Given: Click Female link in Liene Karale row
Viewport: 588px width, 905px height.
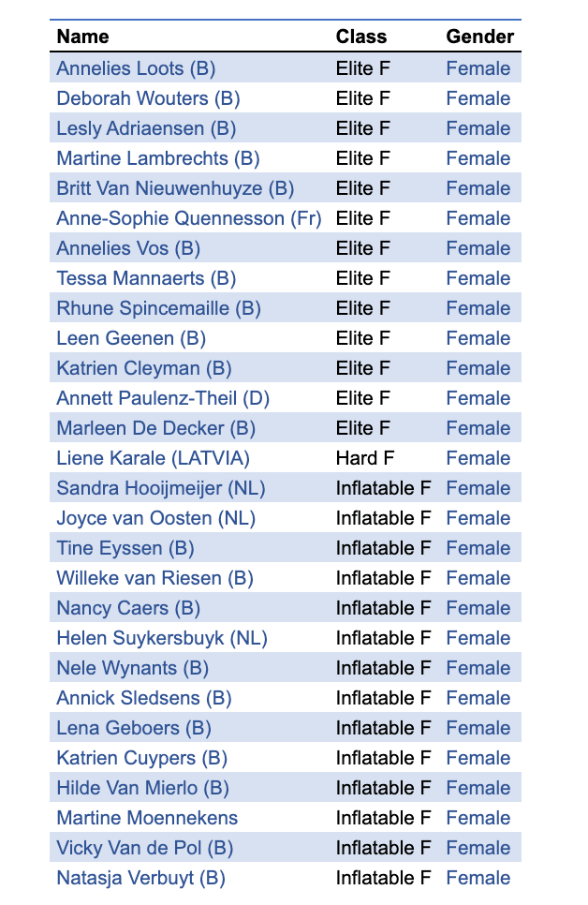Looking at the screenshot, I should coord(478,458).
